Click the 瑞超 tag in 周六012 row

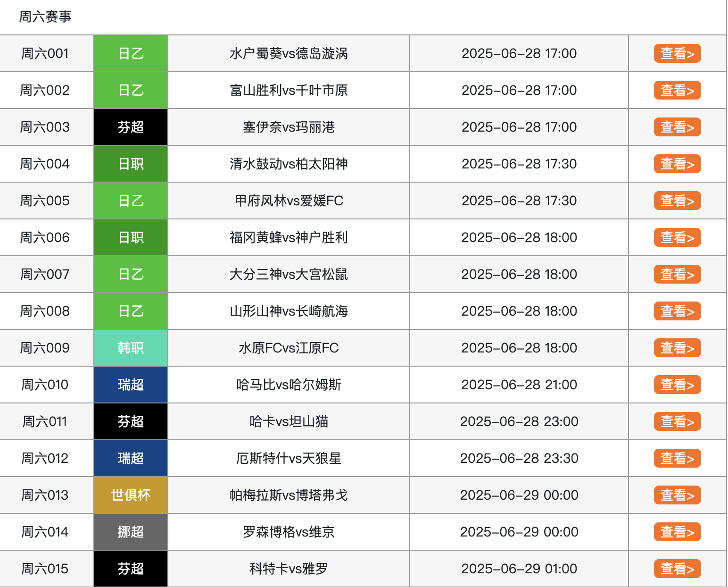pyautogui.click(x=131, y=458)
